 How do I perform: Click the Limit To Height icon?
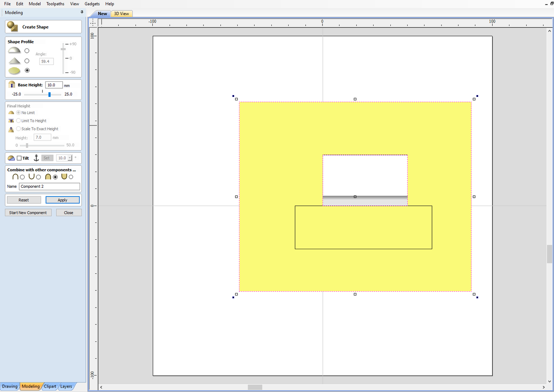(11, 121)
